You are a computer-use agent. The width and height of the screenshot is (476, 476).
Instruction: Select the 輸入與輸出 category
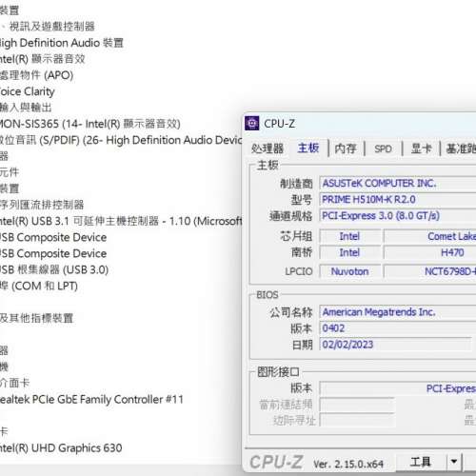tap(26, 108)
